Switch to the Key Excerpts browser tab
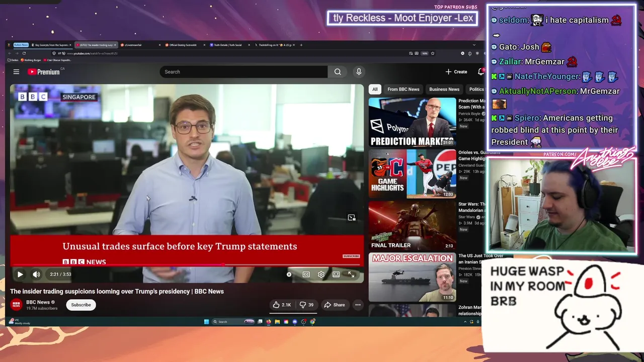644x362 pixels. coord(51,45)
